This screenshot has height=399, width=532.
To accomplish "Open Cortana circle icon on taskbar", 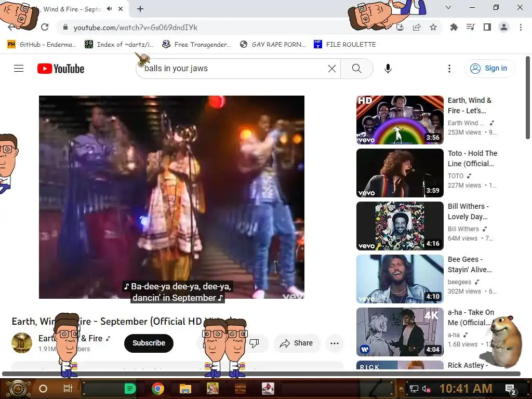I will [x=43, y=389].
